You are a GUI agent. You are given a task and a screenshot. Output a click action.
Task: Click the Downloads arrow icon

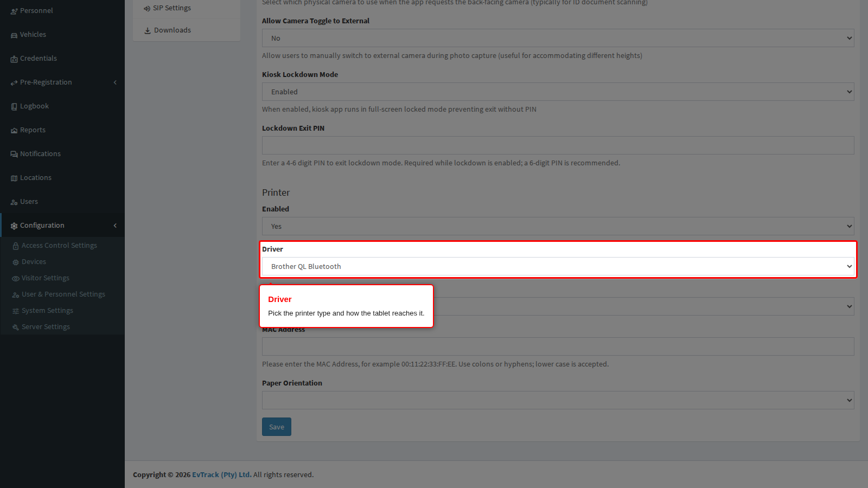pyautogui.click(x=148, y=30)
